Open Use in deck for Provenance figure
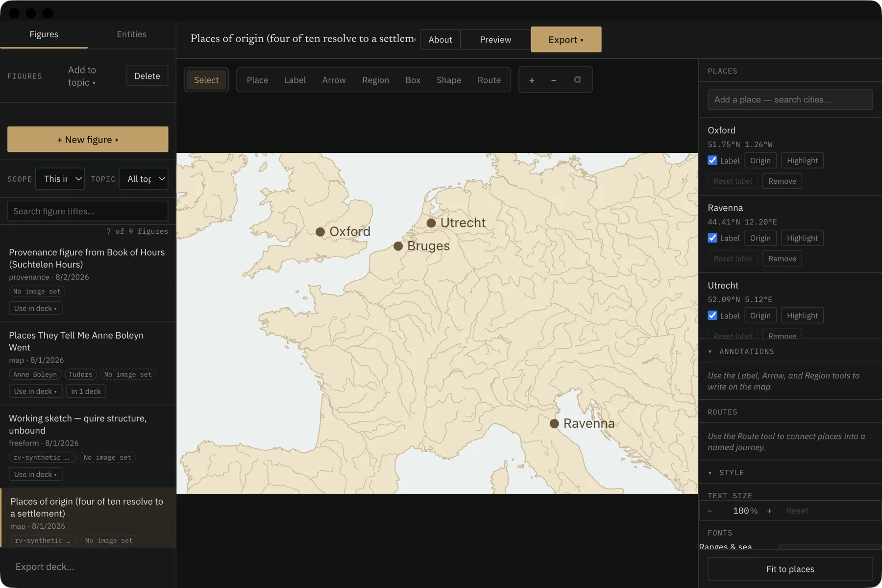 pyautogui.click(x=35, y=308)
